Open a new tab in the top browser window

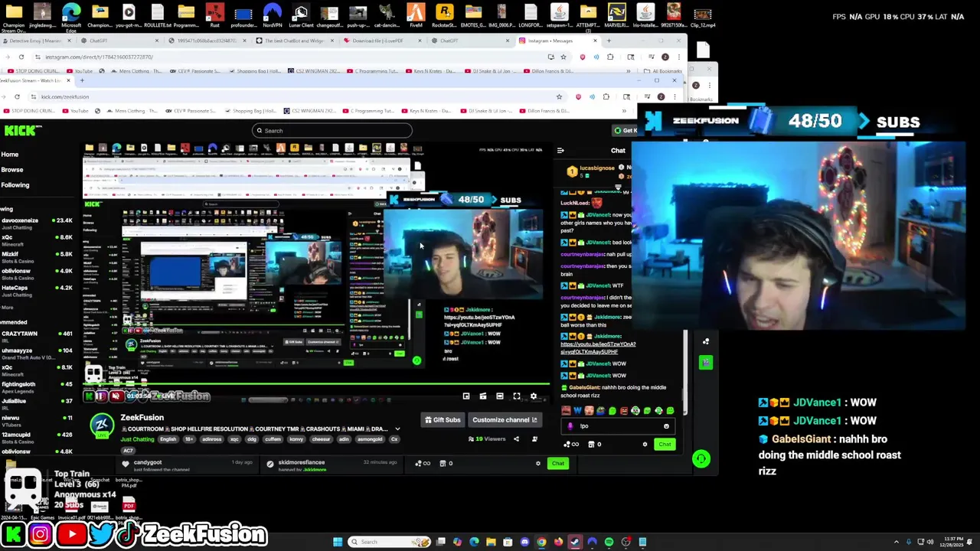point(609,41)
